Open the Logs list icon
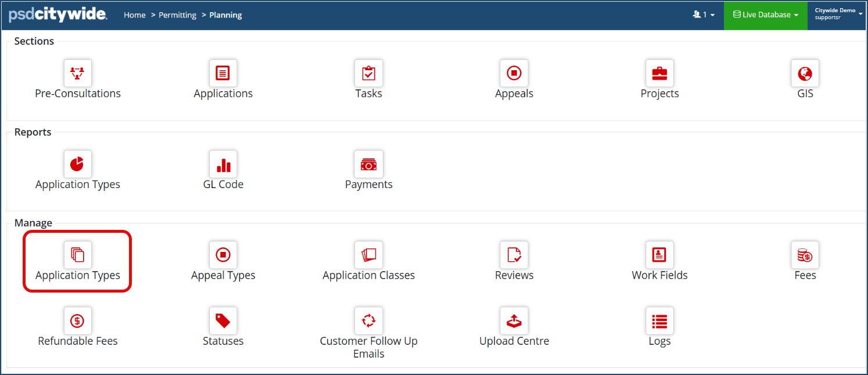The height and width of the screenshot is (375, 868). click(659, 321)
